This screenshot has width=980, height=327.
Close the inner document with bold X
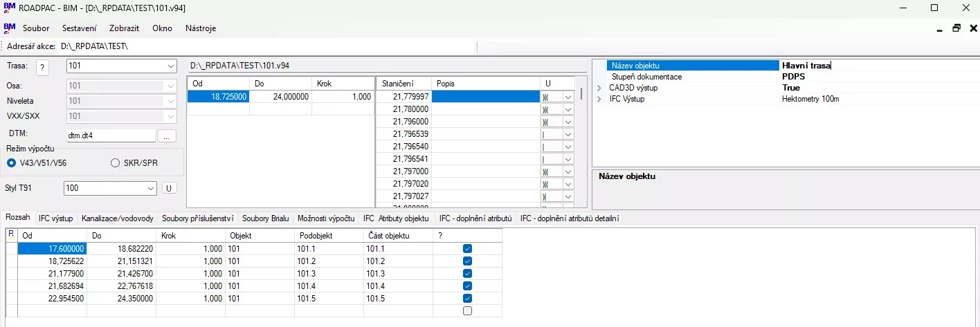972,28
